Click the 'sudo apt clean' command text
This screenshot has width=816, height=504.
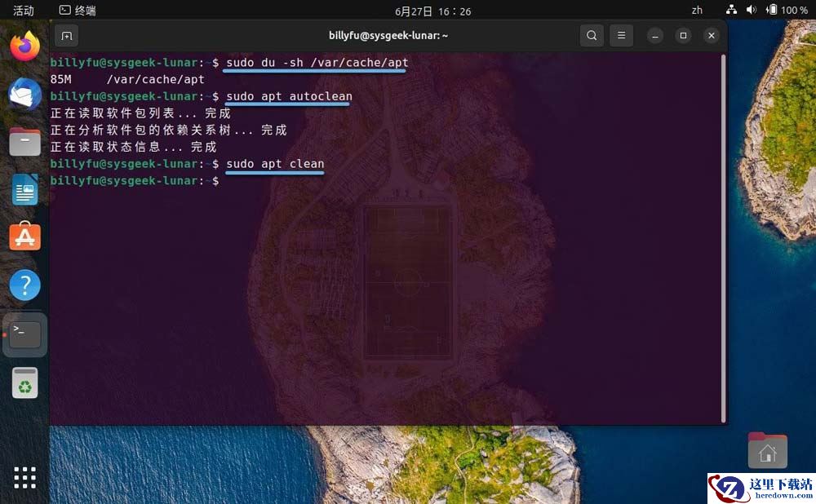(x=275, y=164)
